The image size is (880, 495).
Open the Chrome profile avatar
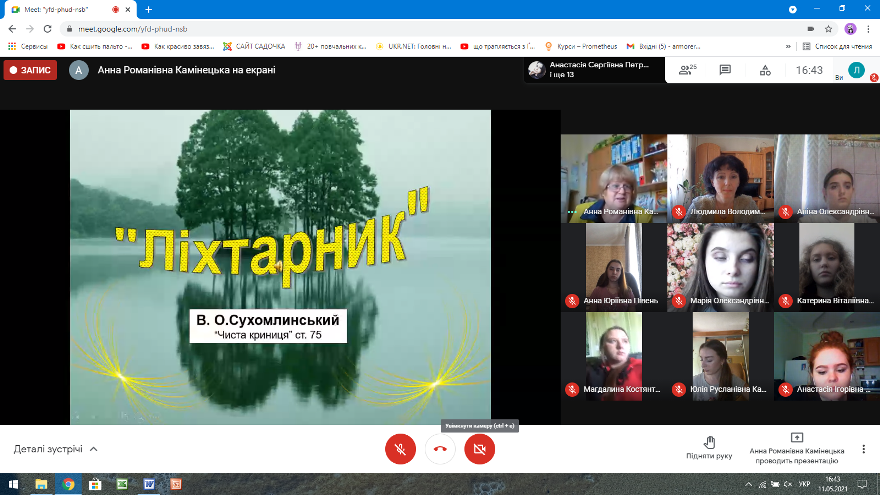850,29
